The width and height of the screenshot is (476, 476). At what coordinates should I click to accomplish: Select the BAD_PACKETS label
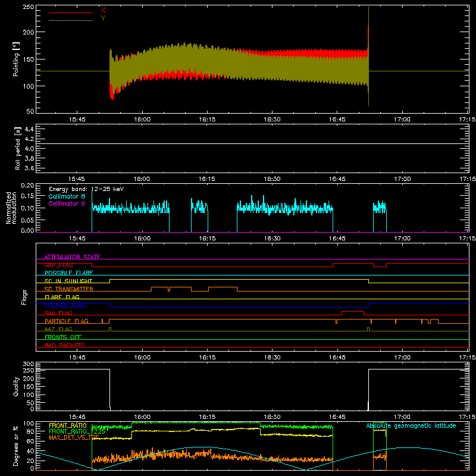click(x=65, y=345)
